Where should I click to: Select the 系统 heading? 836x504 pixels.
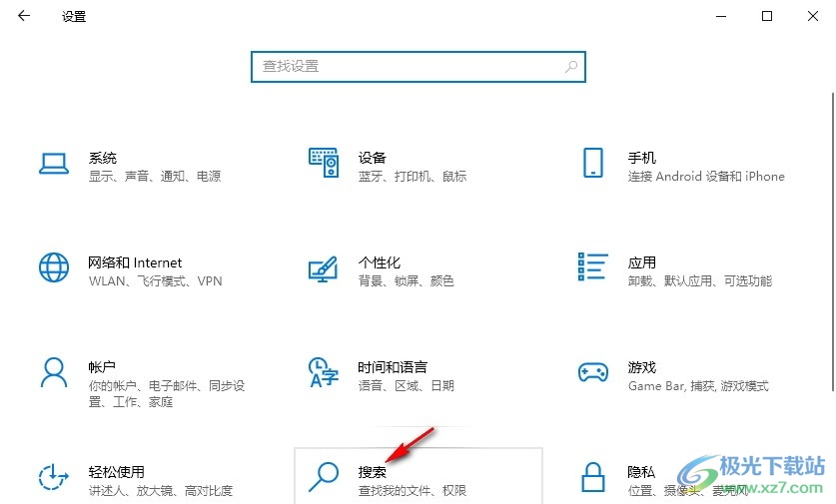(x=102, y=158)
